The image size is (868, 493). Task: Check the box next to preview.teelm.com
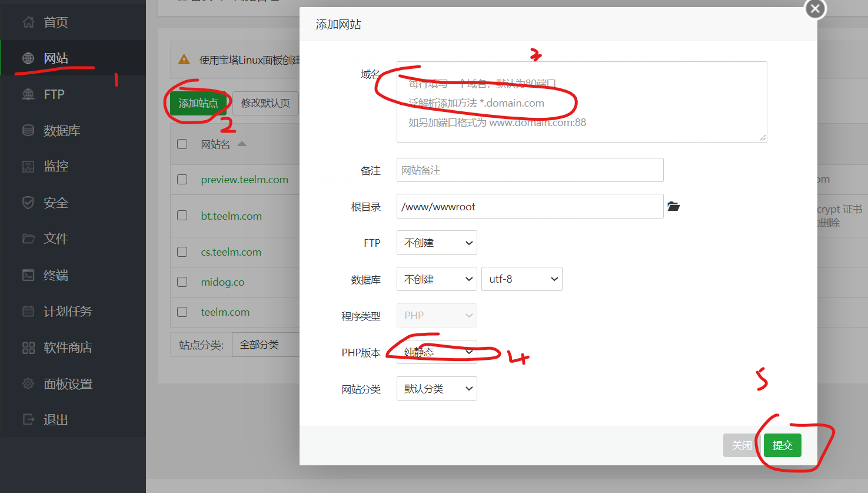(x=182, y=179)
